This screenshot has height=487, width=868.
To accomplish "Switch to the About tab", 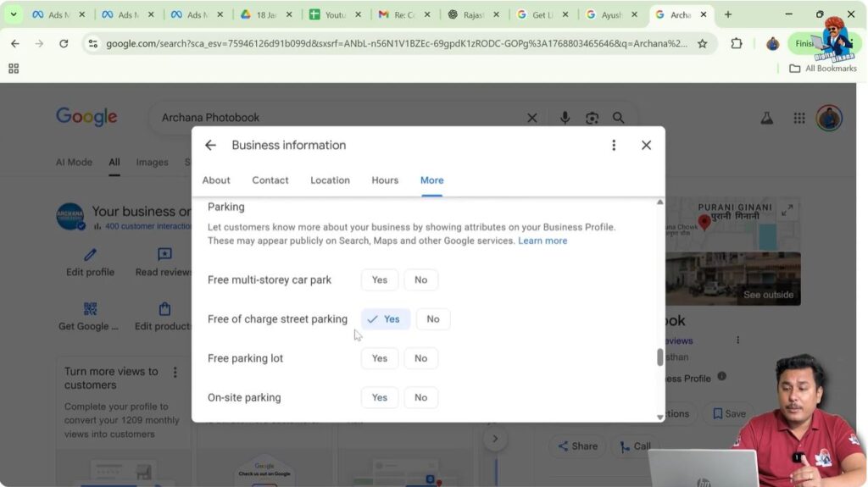I will 216,180.
